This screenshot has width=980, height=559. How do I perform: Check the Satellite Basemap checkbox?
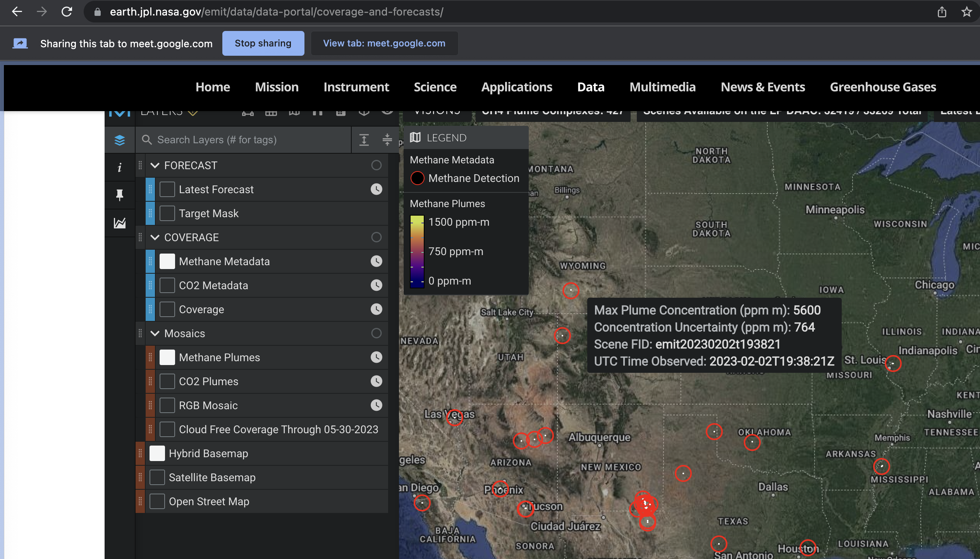point(157,477)
